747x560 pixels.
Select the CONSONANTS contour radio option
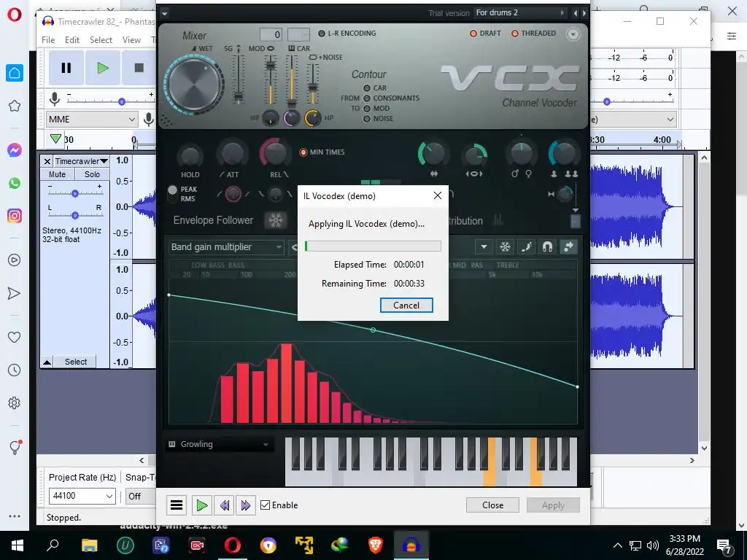(367, 98)
